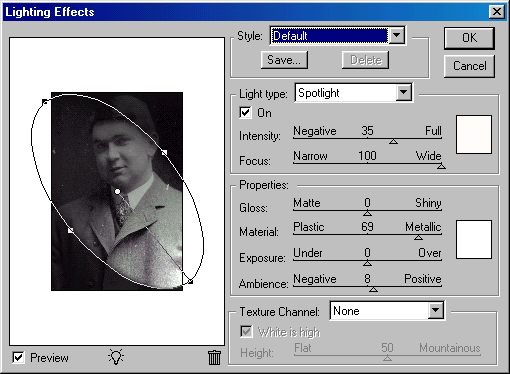The image size is (510, 374).
Task: Uncheck the light On checkbox
Action: point(245,113)
